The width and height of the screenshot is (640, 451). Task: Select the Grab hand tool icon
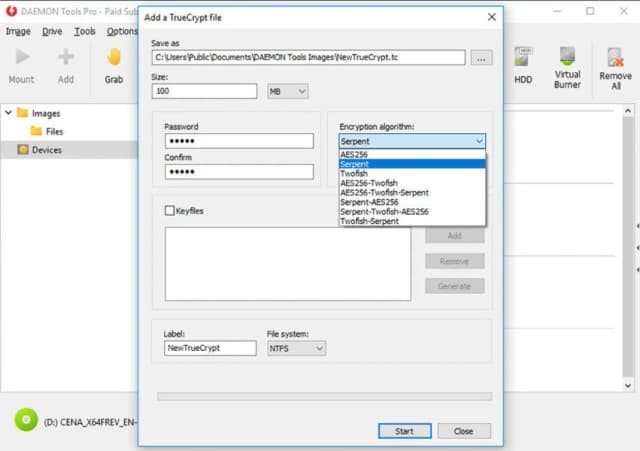click(114, 57)
